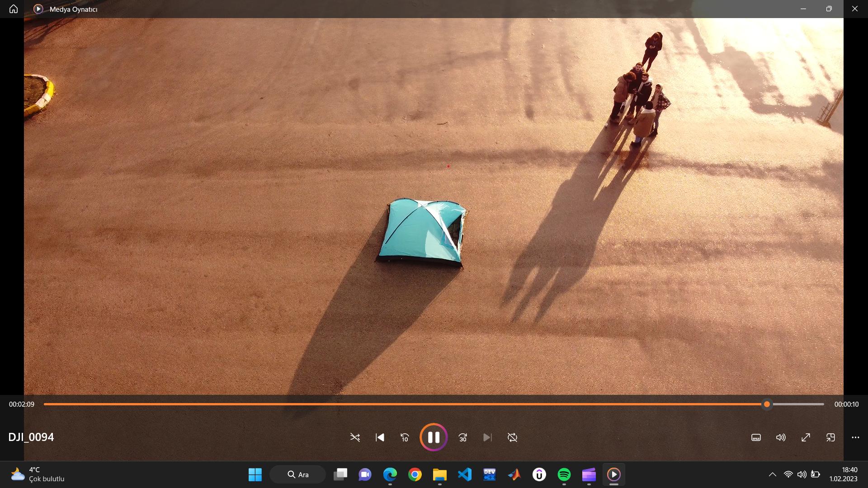The height and width of the screenshot is (488, 868).
Task: Open taskbar search box Ara
Action: [298, 474]
